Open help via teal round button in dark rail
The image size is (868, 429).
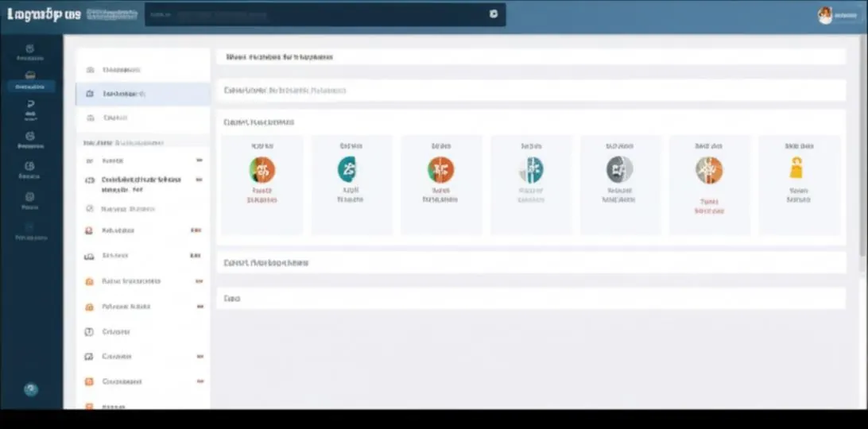[x=31, y=390]
